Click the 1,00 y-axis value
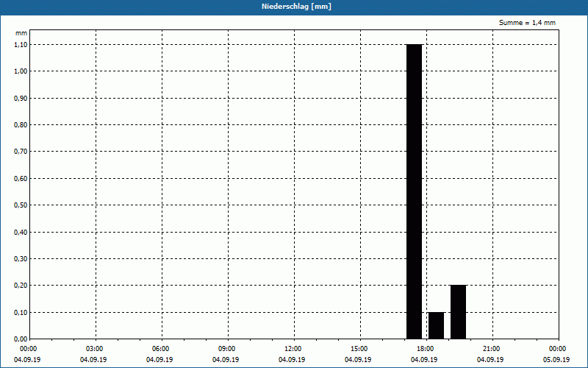The image size is (588, 368). coord(21,71)
